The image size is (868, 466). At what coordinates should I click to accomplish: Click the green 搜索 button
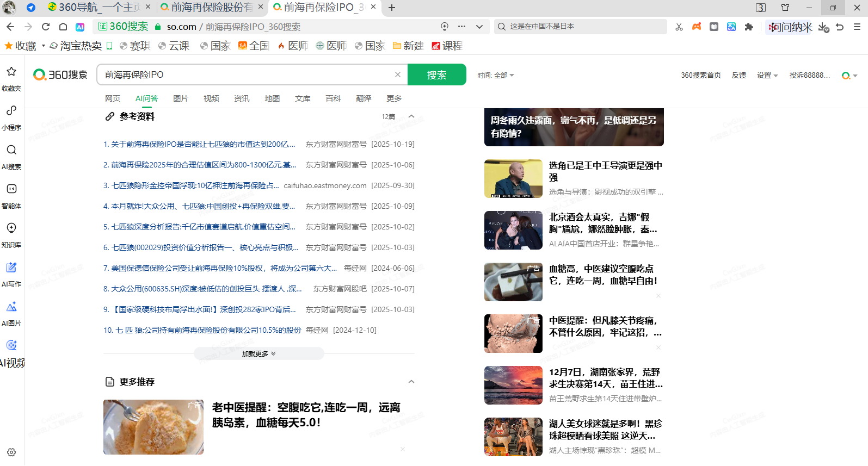coord(437,74)
